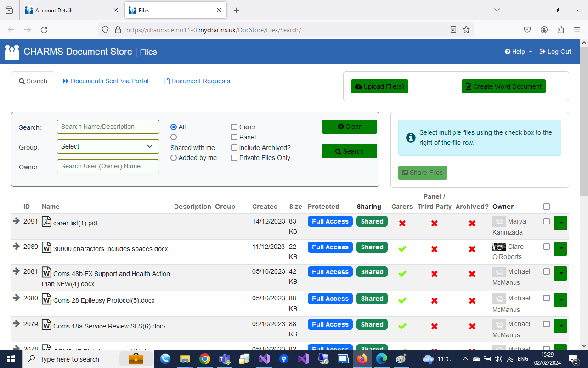Click Create Word Document button

pyautogui.click(x=503, y=86)
